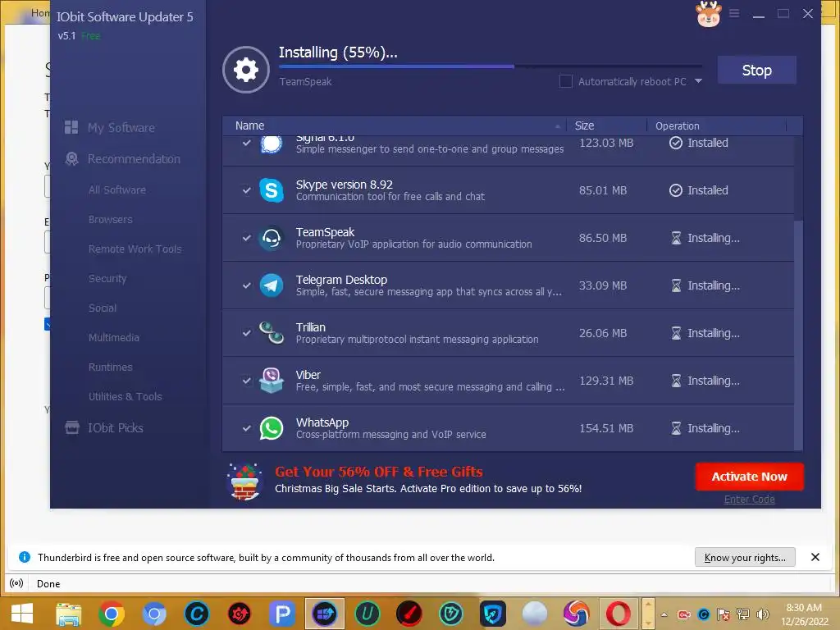Select Remote Work Tools category
The width and height of the screenshot is (840, 630).
(135, 249)
